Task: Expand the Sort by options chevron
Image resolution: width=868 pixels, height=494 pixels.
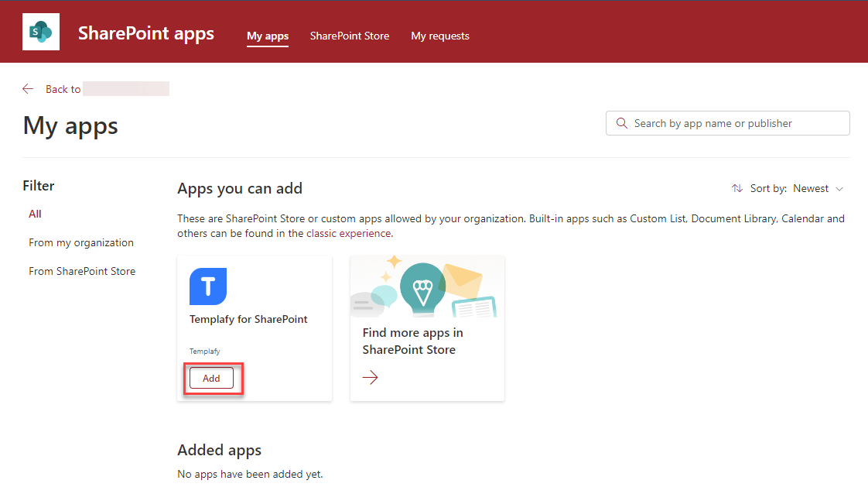Action: [x=839, y=188]
